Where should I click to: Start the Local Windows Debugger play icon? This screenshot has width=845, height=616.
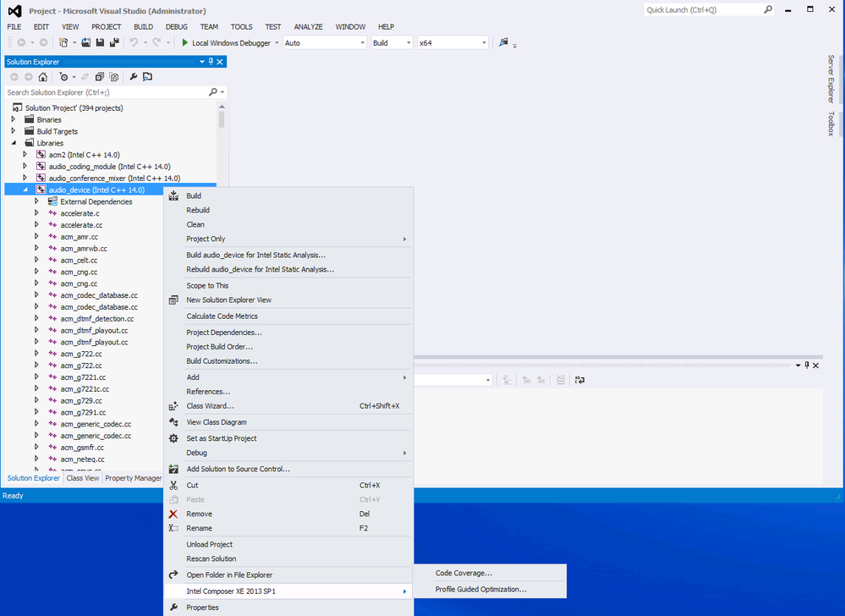coord(185,42)
